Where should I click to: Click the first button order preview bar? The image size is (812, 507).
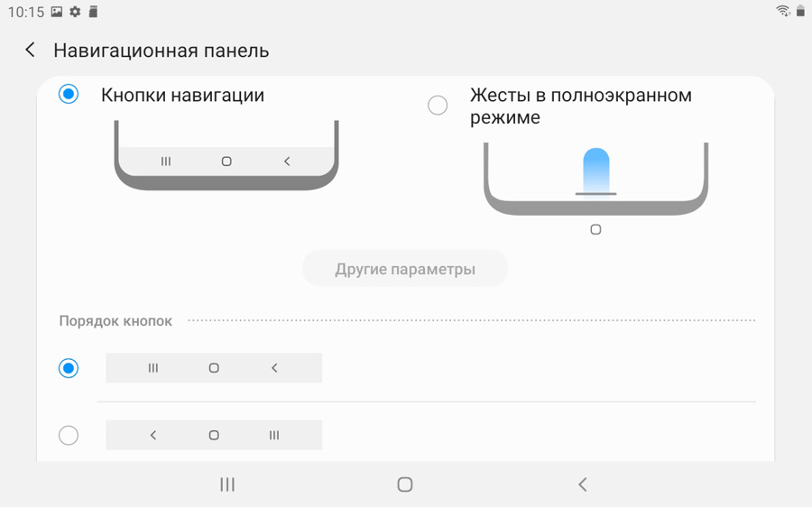tap(214, 368)
